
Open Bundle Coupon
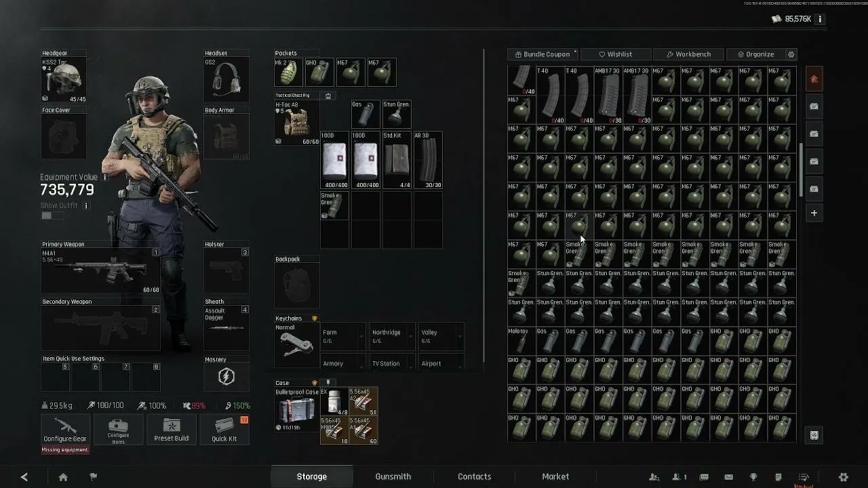click(542, 54)
